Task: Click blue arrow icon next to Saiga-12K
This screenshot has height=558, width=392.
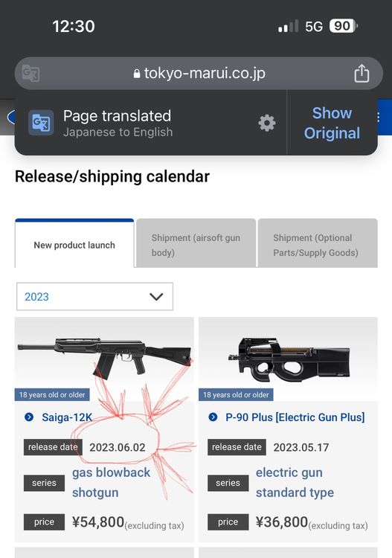Action: click(29, 417)
